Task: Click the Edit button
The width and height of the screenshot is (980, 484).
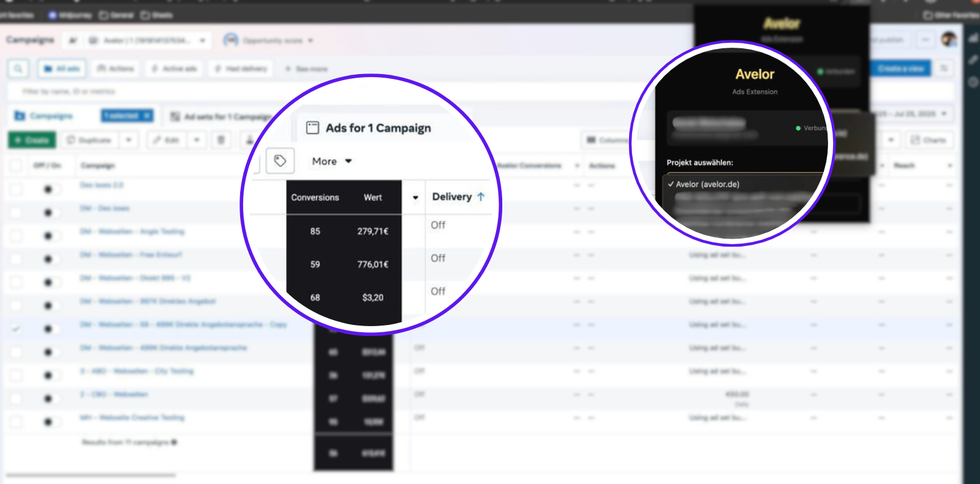Action: point(167,140)
